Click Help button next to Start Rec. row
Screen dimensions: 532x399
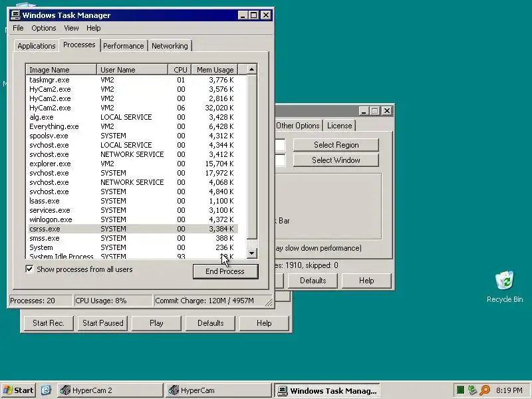(x=264, y=323)
